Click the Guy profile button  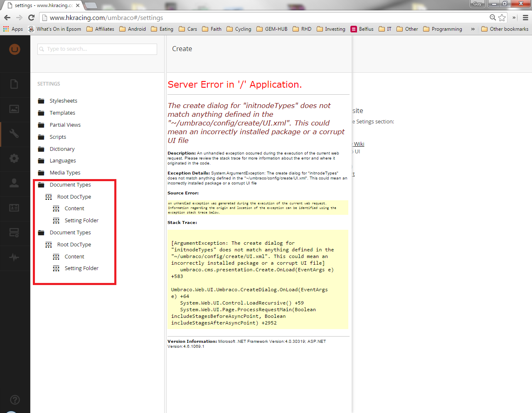point(478,4)
